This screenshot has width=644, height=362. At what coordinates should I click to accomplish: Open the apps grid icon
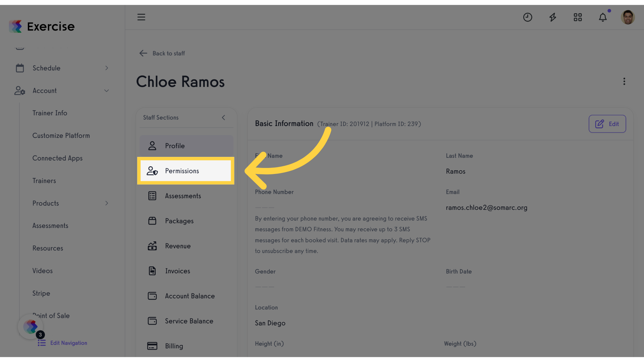point(578,17)
